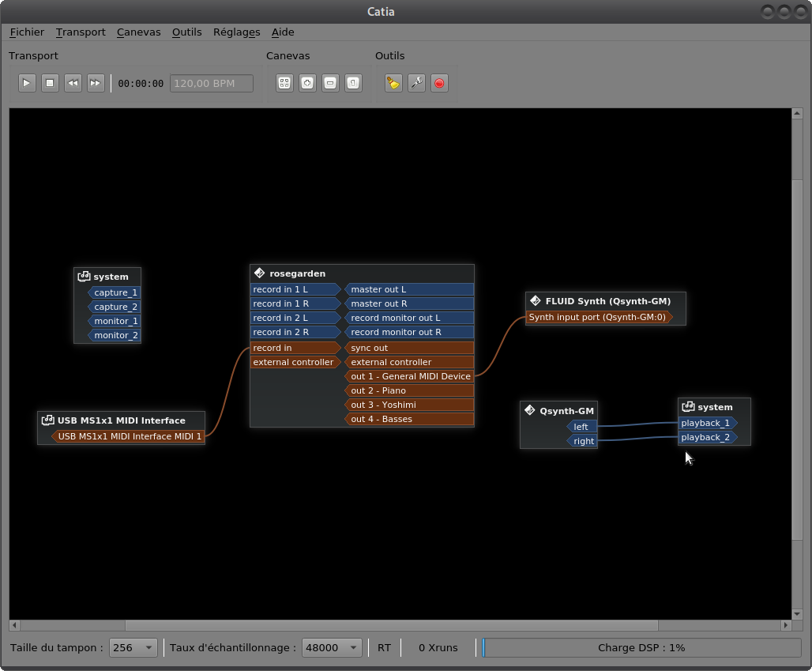Click the rewind transport icon
The width and height of the screenshot is (812, 671).
[73, 83]
